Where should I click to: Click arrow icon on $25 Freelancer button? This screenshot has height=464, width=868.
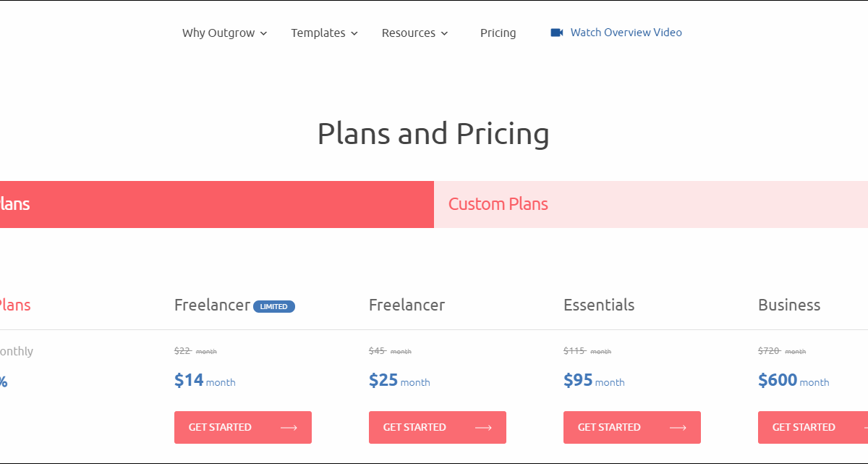tap(483, 428)
